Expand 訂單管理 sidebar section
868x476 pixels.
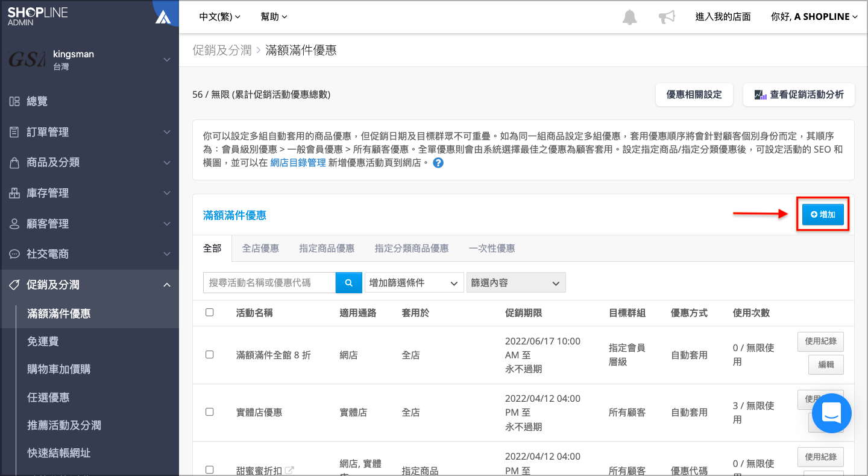(x=89, y=132)
